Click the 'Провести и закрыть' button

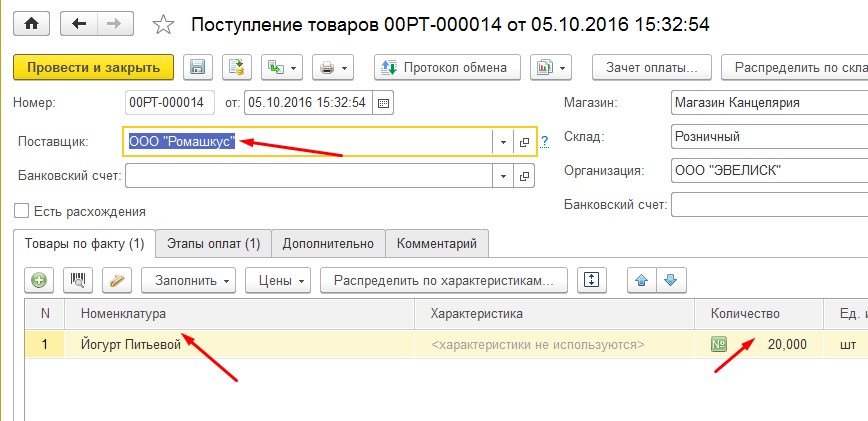(94, 67)
